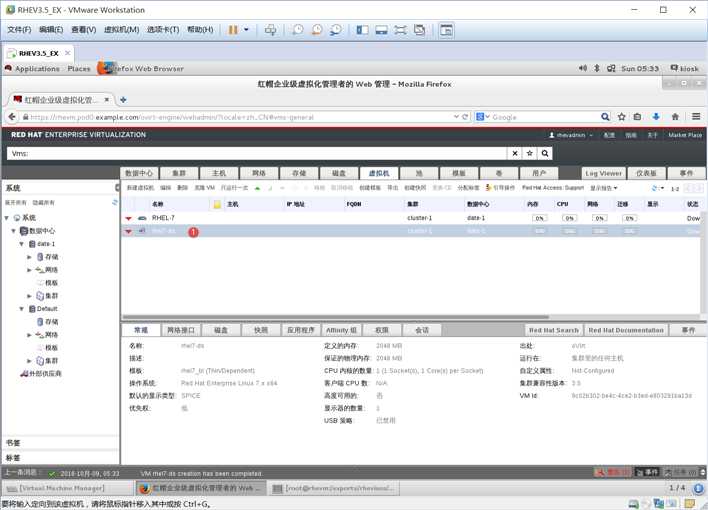Open the 显示报告 dropdown

[x=604, y=188]
